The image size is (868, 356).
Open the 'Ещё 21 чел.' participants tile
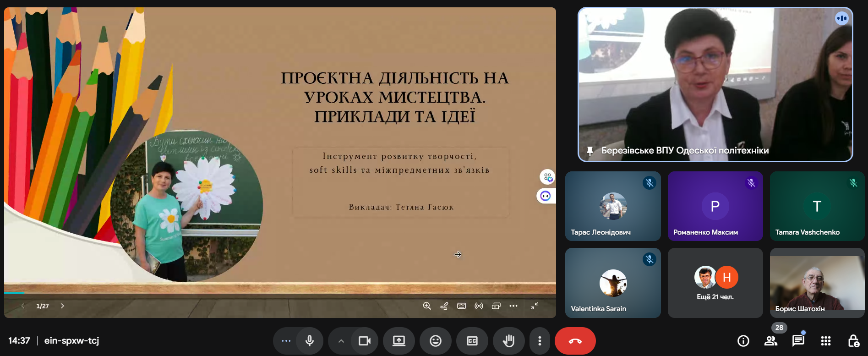(715, 283)
